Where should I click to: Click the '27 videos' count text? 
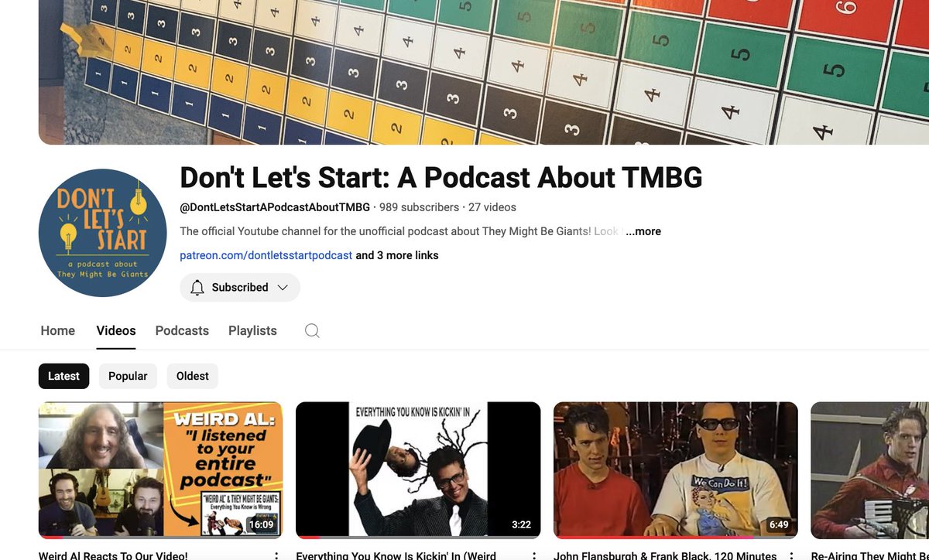coord(492,207)
